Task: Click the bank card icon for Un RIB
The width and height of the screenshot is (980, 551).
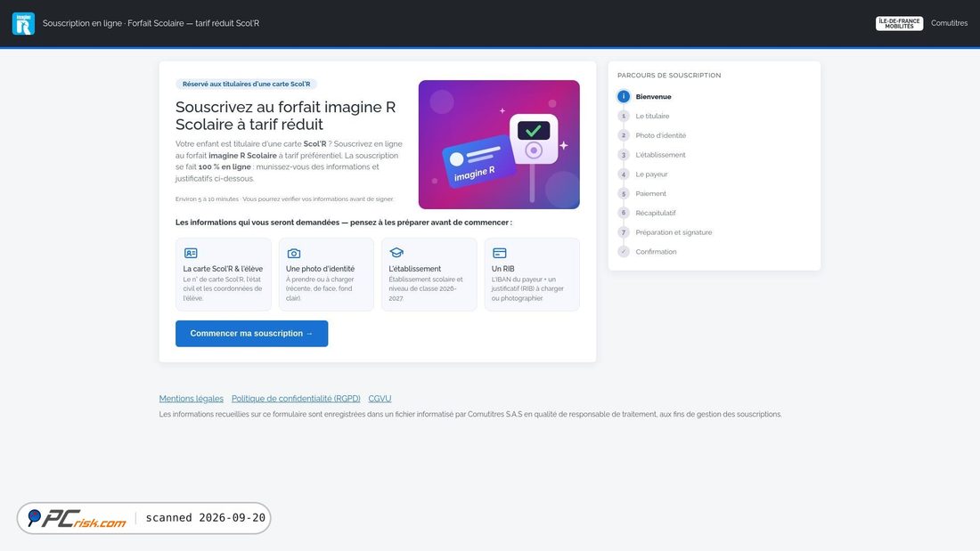Action: pyautogui.click(x=500, y=253)
